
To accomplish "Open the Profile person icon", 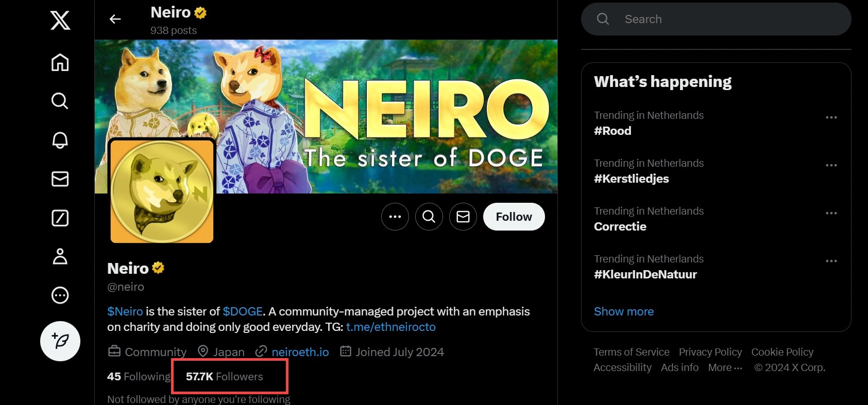I will coord(60,256).
